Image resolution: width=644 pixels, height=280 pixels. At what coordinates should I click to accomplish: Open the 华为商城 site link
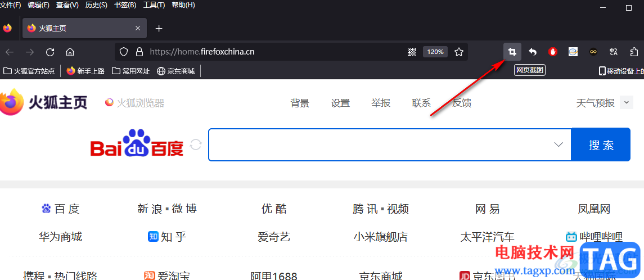pyautogui.click(x=60, y=237)
